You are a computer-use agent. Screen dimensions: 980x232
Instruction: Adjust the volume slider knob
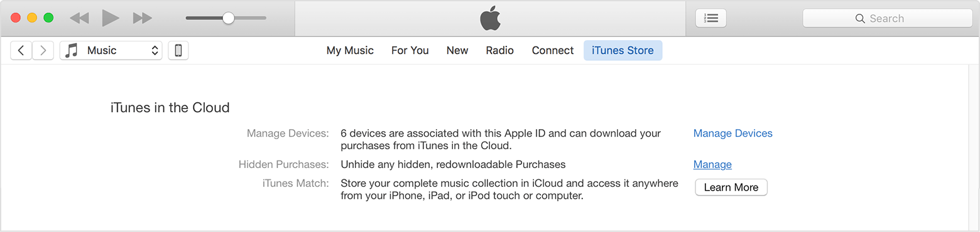coord(229,18)
